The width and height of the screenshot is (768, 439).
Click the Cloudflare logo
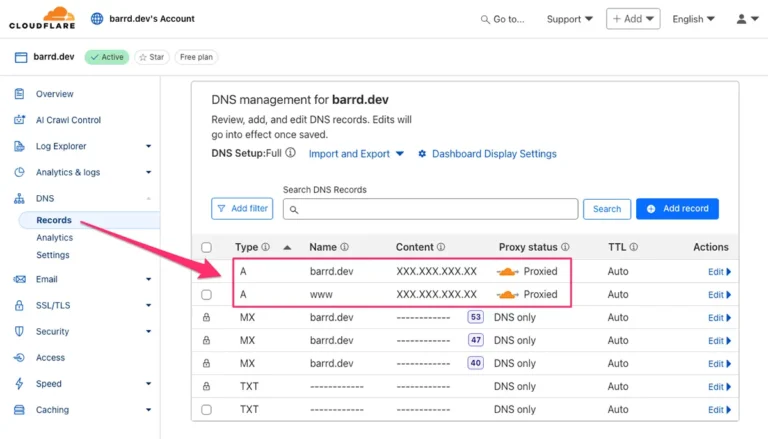(42, 18)
